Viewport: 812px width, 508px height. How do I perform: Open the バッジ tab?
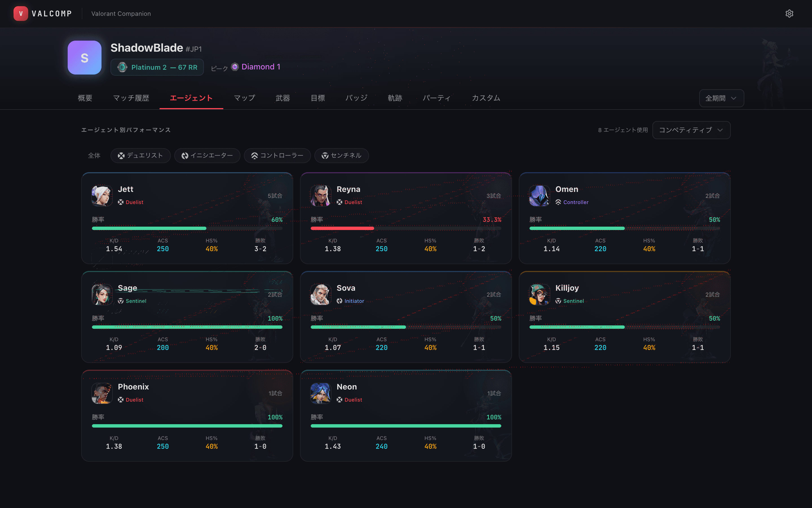tap(357, 98)
